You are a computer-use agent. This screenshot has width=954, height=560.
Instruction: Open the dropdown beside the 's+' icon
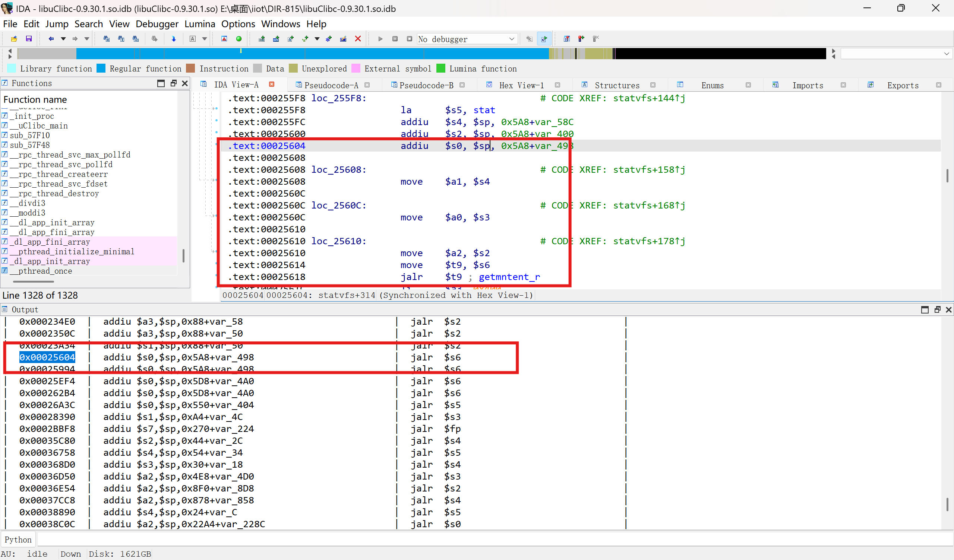click(317, 39)
